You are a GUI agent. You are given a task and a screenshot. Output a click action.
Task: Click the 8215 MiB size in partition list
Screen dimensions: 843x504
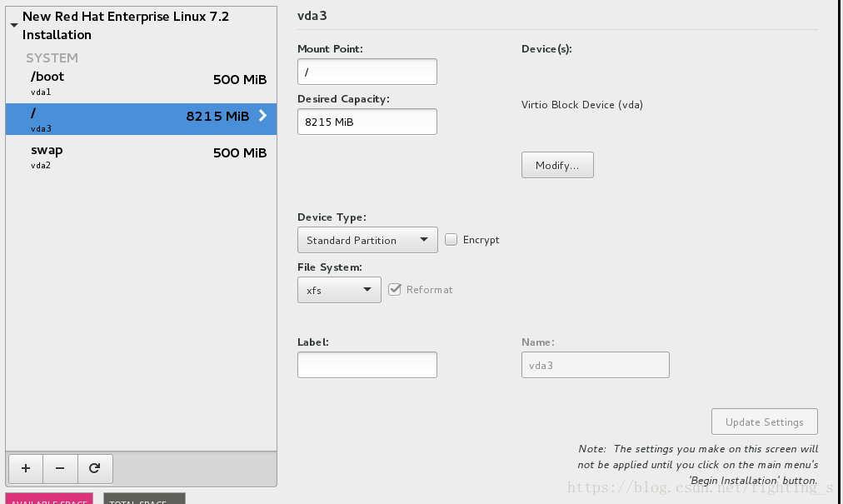point(217,116)
